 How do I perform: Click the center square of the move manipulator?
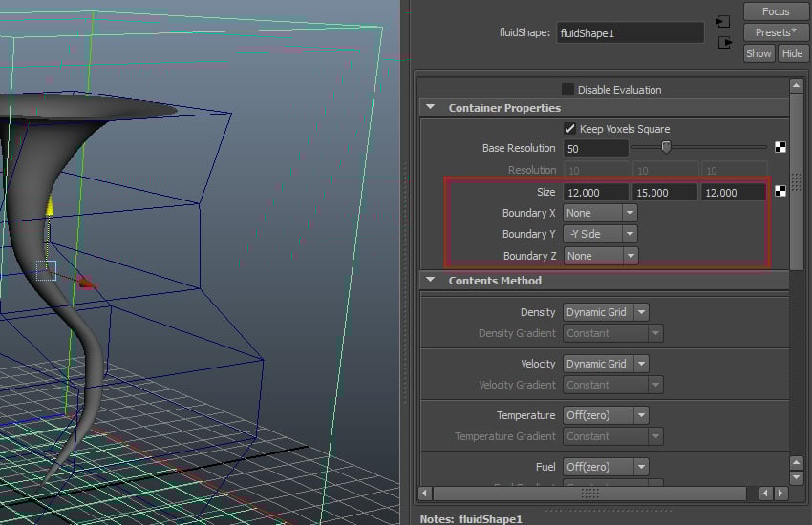(46, 270)
